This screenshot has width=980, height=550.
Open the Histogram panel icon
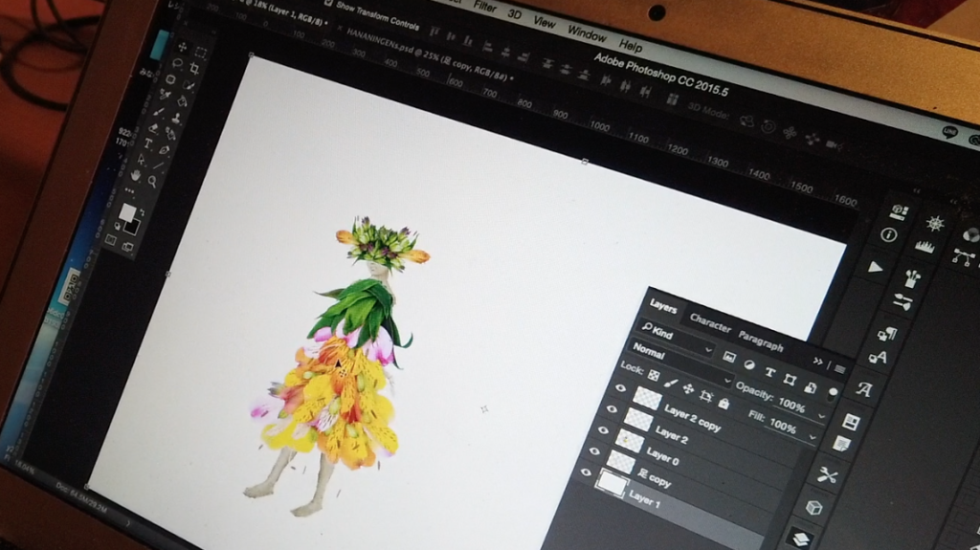coord(925,248)
